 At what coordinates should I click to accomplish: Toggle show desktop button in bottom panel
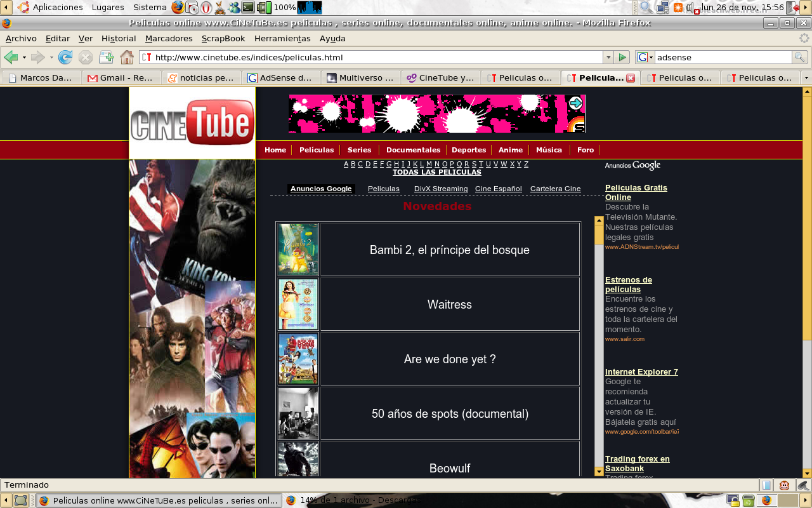tap(21, 500)
